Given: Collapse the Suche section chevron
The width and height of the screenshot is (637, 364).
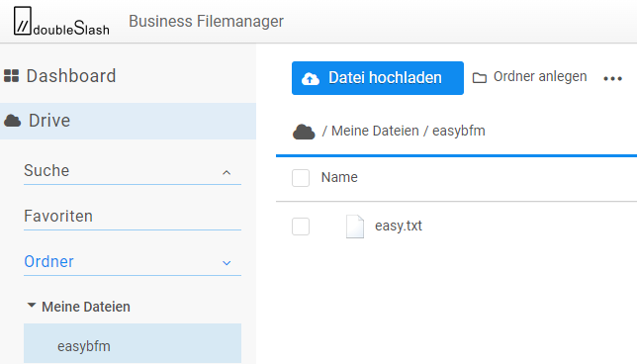Looking at the screenshot, I should point(227,173).
